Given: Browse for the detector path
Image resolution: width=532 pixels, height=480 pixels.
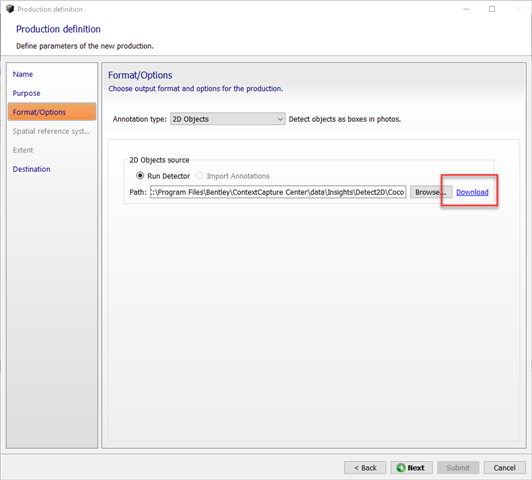Looking at the screenshot, I should pyautogui.click(x=431, y=192).
